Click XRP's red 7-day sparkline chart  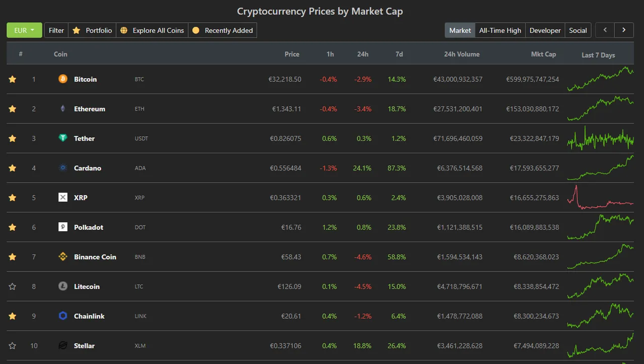point(600,198)
